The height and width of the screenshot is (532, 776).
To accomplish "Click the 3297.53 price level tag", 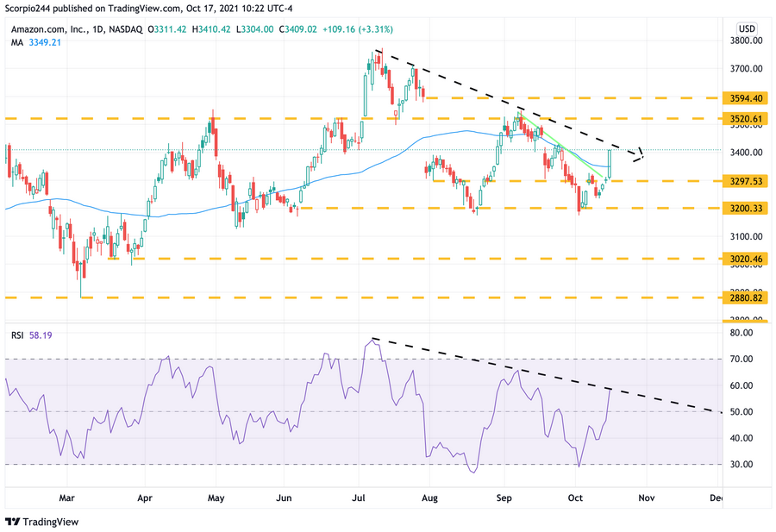I will click(745, 181).
